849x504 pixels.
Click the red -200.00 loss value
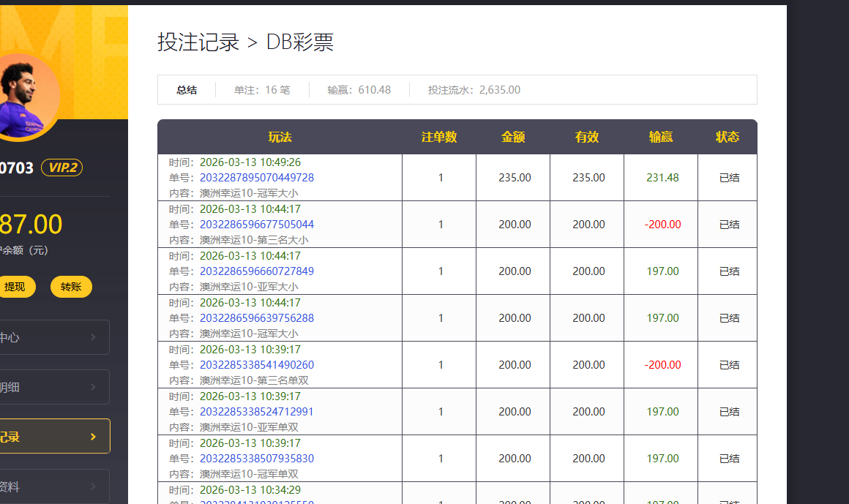click(x=661, y=224)
